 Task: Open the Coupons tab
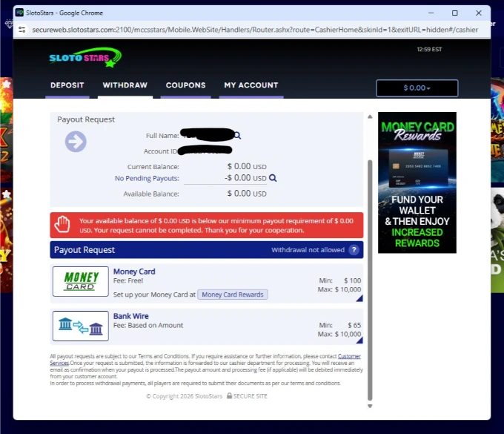coord(185,85)
